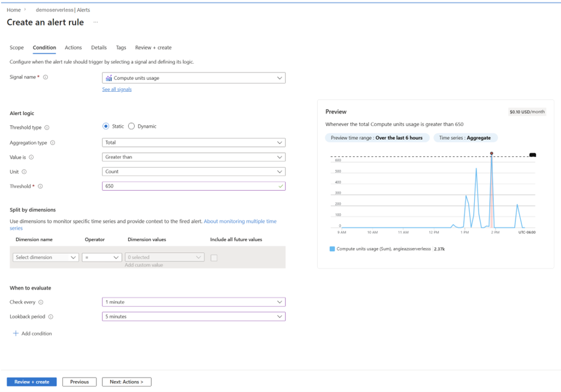The image size is (561, 392).
Task: Click the 'Whenever the total Compute units usage' summary text
Action: click(x=394, y=125)
